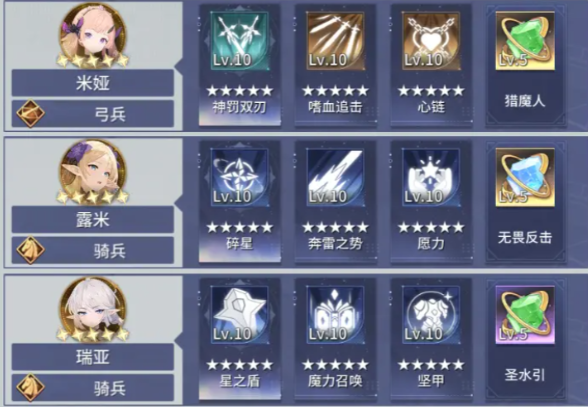
Task: Click the 星之盾 shield skill icon
Action: (240, 315)
